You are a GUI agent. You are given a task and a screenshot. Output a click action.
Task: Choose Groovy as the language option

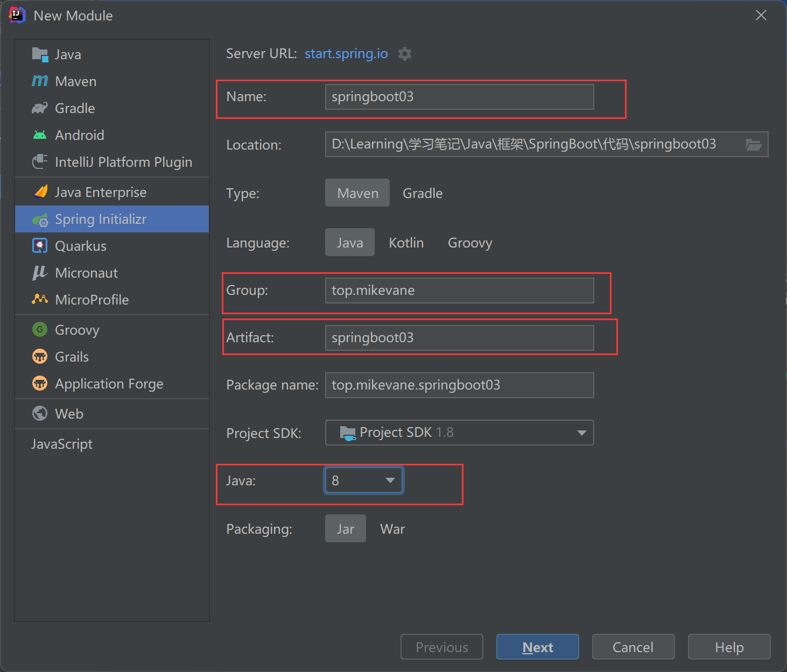coord(470,243)
